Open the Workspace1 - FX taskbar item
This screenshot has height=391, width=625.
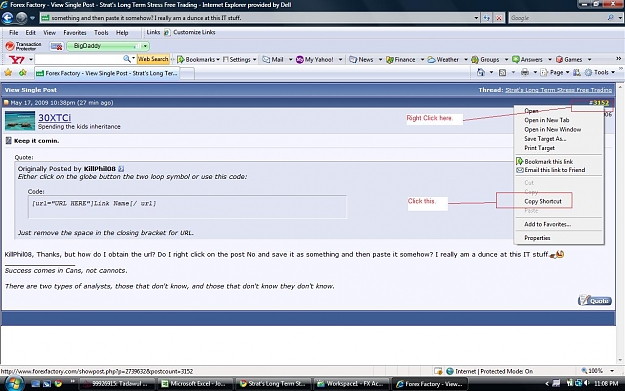pyautogui.click(x=350, y=384)
